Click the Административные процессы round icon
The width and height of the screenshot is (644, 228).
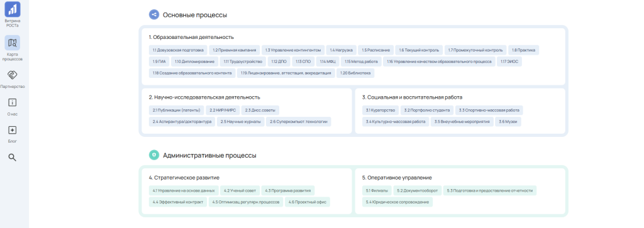coord(154,155)
